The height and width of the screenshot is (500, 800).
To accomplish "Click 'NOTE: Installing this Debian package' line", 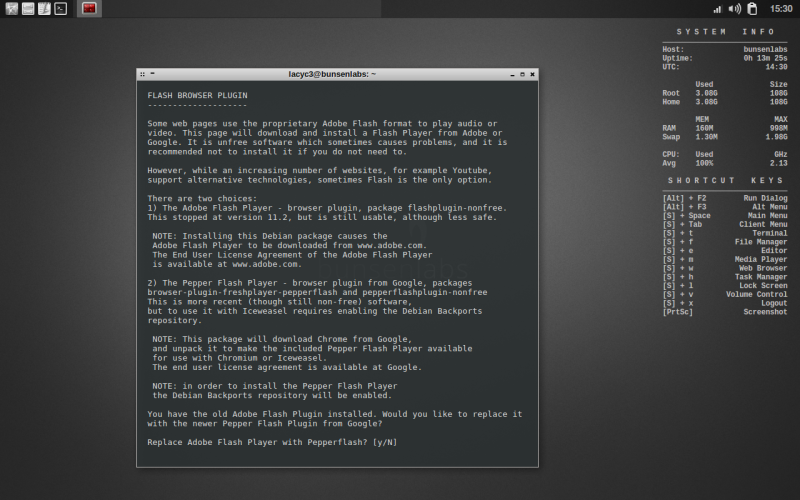I will pyautogui.click(x=270, y=236).
